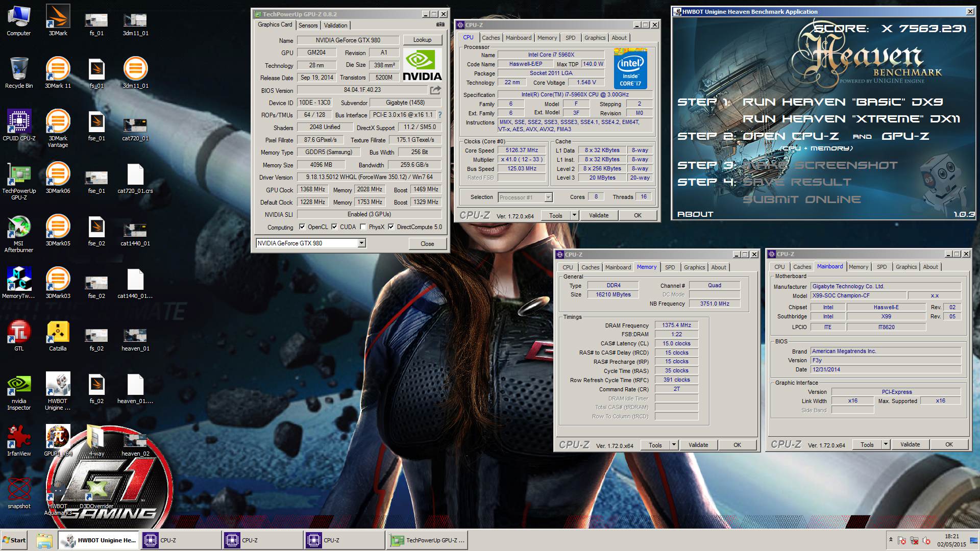
Task: Switch to HWBOT Unigine Heaven taskbar item
Action: point(98,540)
